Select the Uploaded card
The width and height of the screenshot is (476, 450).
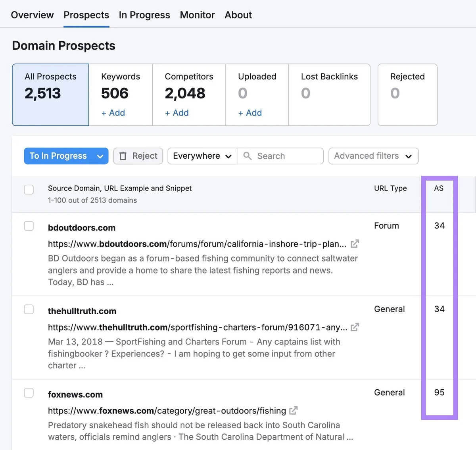pyautogui.click(x=257, y=95)
